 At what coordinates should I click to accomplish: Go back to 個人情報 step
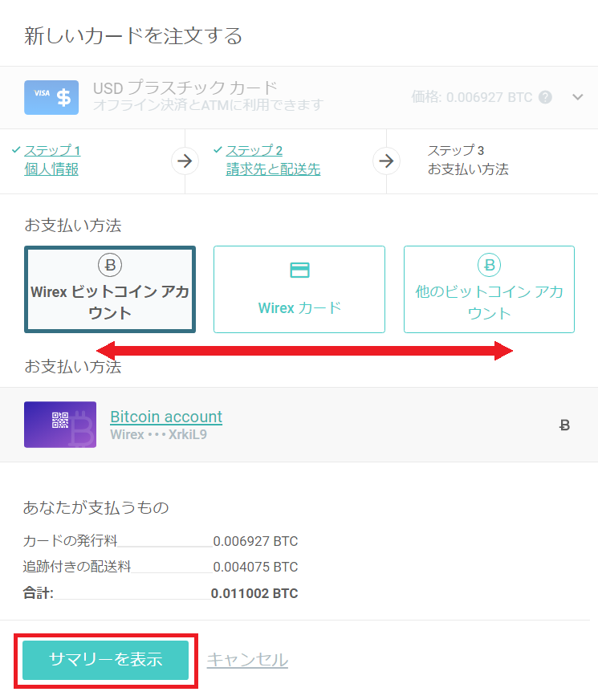51,169
